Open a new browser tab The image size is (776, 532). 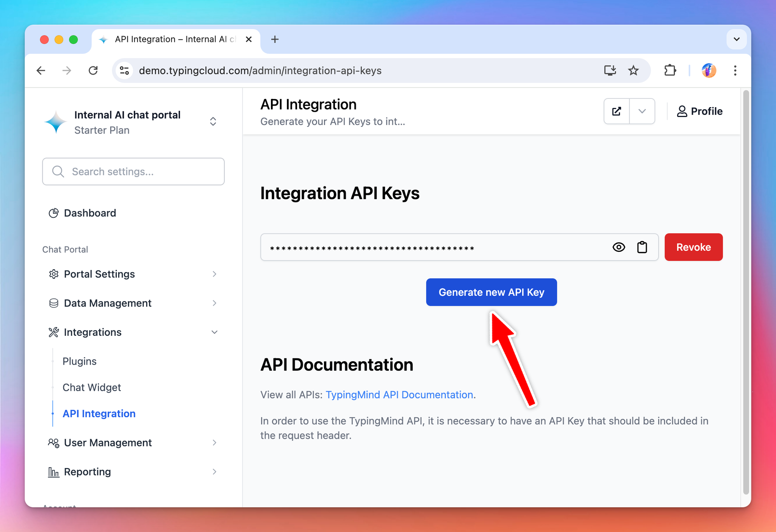(275, 39)
